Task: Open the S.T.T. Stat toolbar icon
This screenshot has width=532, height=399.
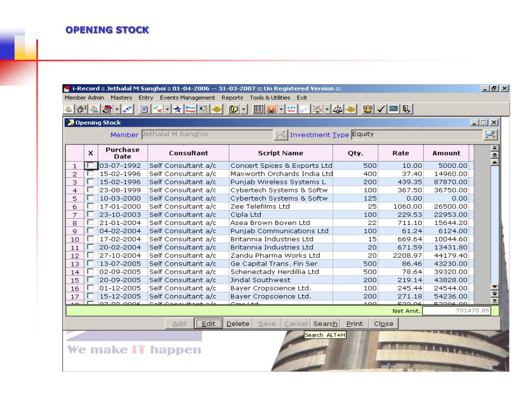Action: coord(291,109)
